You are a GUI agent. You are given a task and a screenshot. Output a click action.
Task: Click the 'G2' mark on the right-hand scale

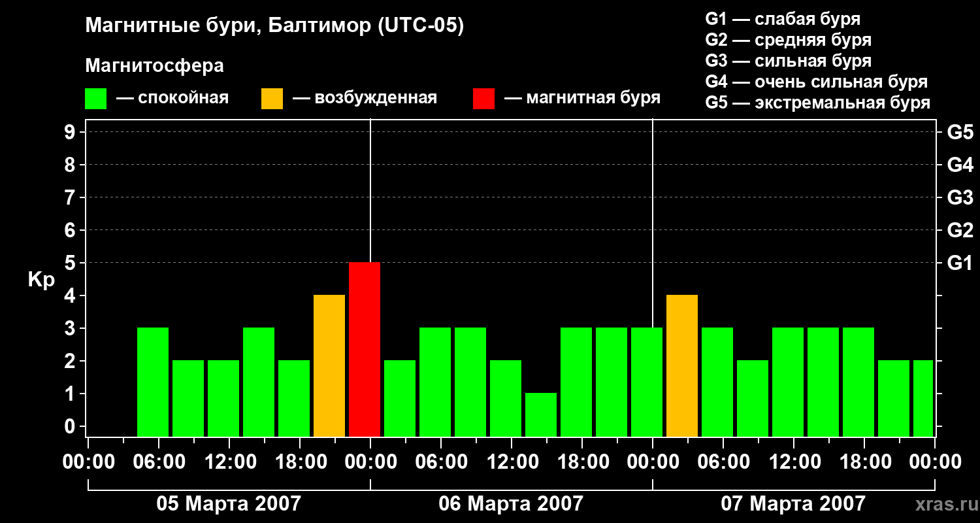[960, 230]
